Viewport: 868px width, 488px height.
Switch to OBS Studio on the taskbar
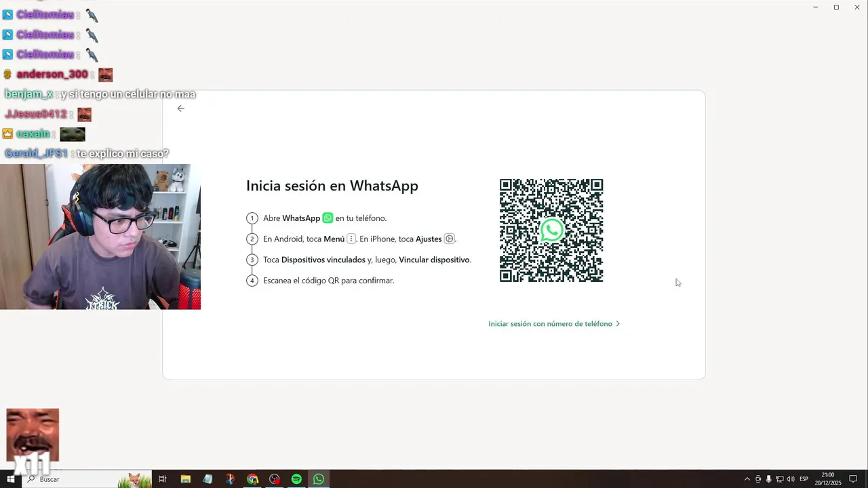point(275,479)
